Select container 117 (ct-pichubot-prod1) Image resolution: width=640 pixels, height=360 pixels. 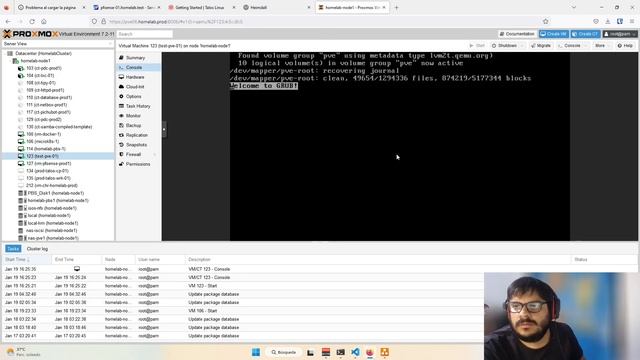coord(48,112)
